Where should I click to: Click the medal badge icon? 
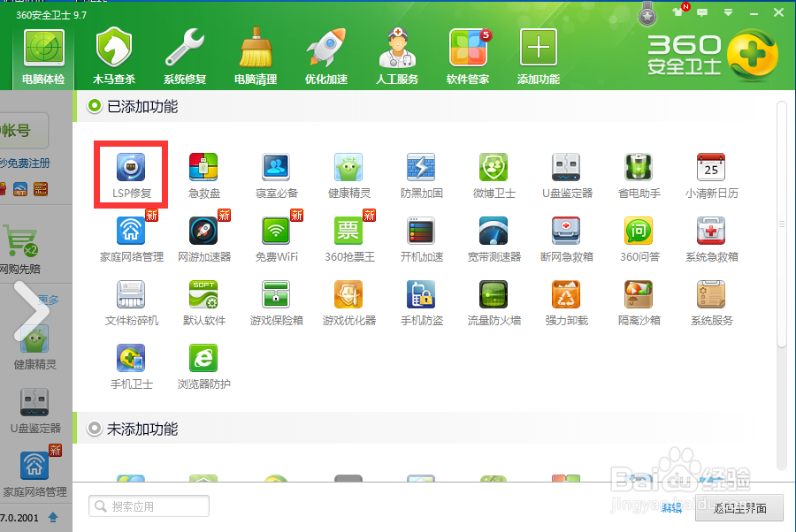(x=647, y=15)
